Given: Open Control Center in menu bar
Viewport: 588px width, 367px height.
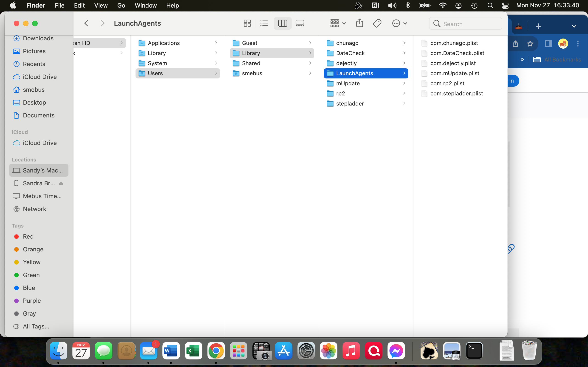Looking at the screenshot, I should (x=505, y=5).
